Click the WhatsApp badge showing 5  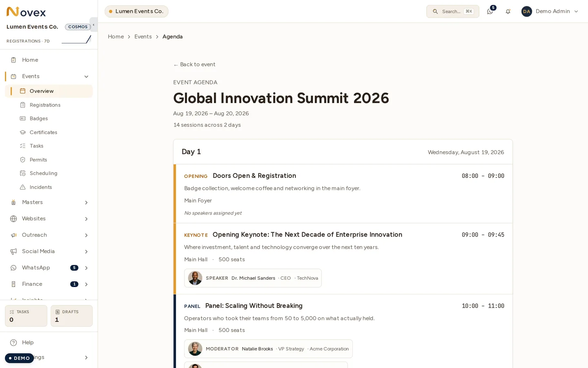pos(74,268)
